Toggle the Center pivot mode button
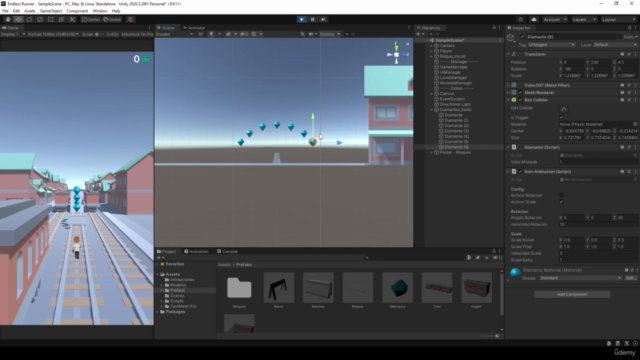 click(91, 19)
